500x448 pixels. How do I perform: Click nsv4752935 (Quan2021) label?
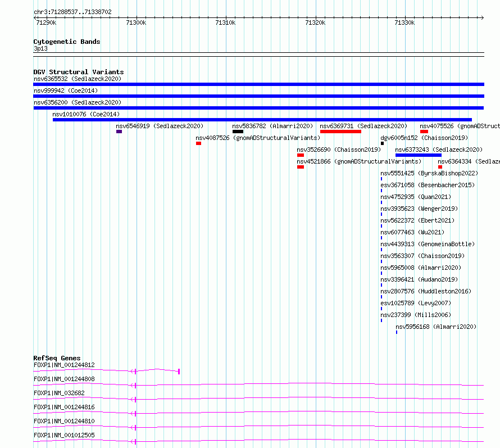point(416,197)
